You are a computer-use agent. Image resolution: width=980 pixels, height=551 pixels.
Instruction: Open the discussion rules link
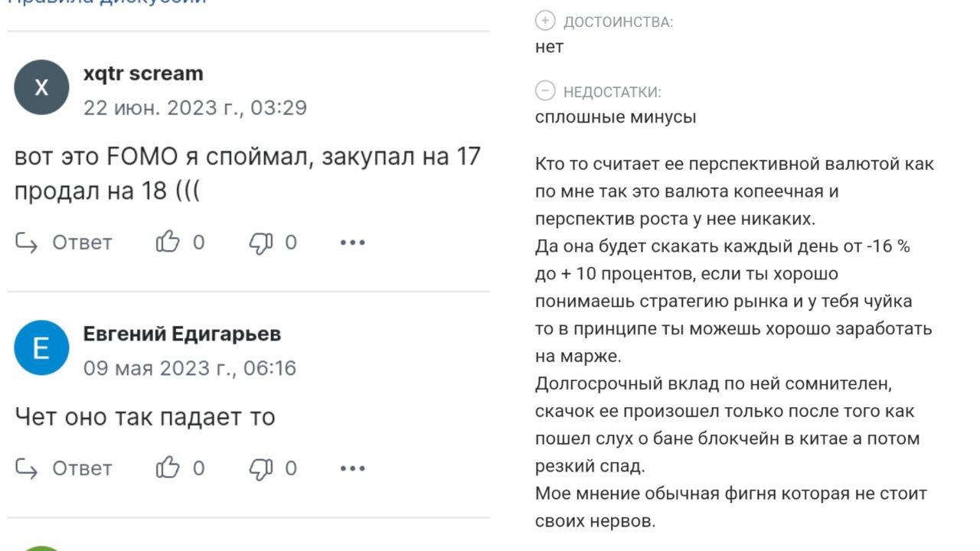click(107, 2)
